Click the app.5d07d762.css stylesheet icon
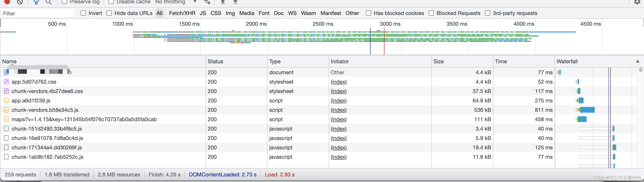The width and height of the screenshot is (644, 182). [x=6, y=82]
